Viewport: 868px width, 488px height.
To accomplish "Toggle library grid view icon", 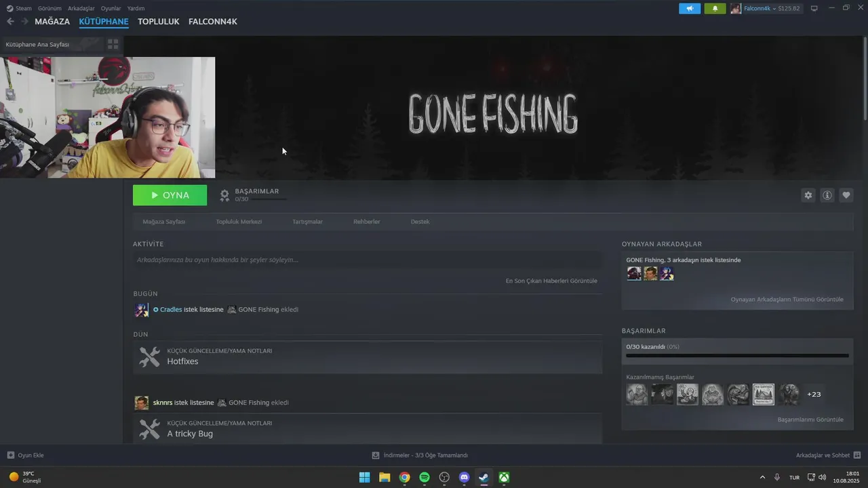I will tap(113, 44).
